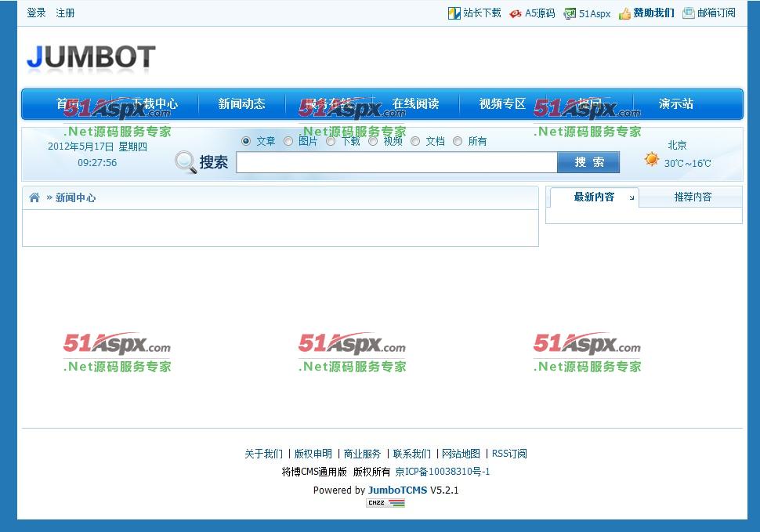
Task: Click the 邮箱订阅 mail icon
Action: (x=688, y=13)
